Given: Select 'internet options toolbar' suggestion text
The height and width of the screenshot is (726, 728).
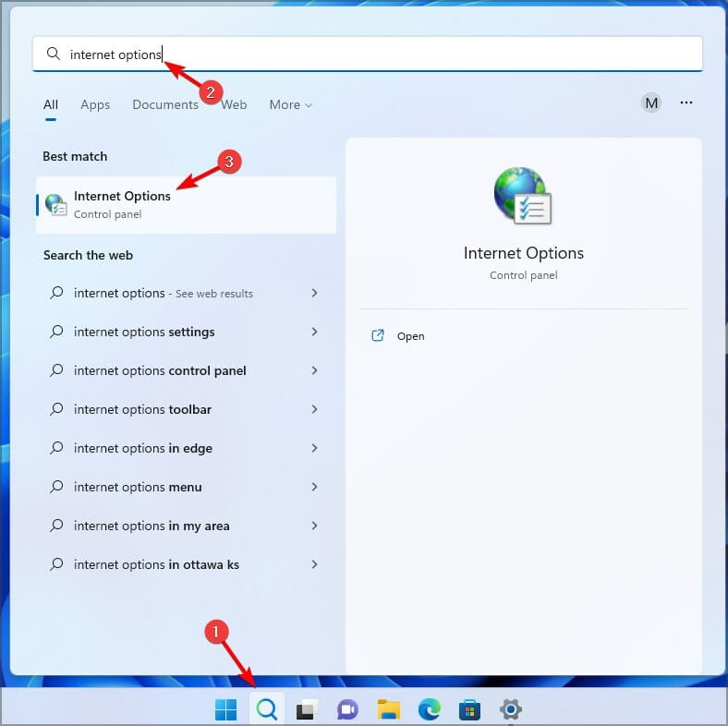Looking at the screenshot, I should [142, 409].
